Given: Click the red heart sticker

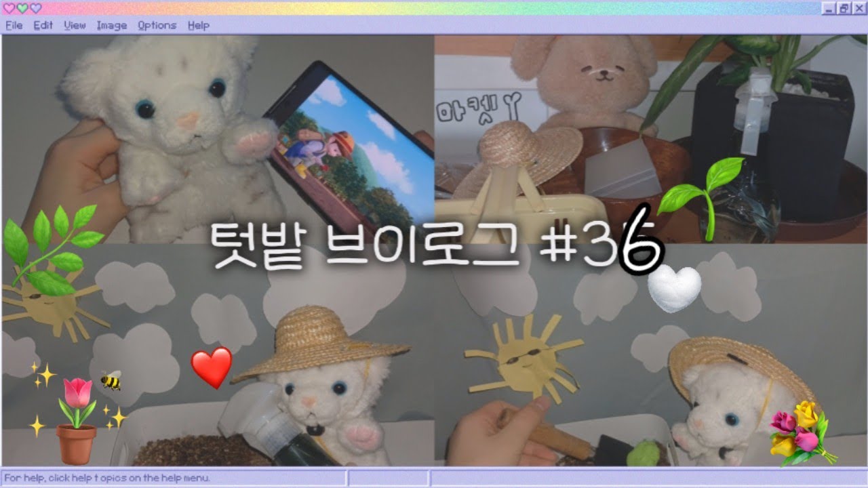Looking at the screenshot, I should point(212,367).
